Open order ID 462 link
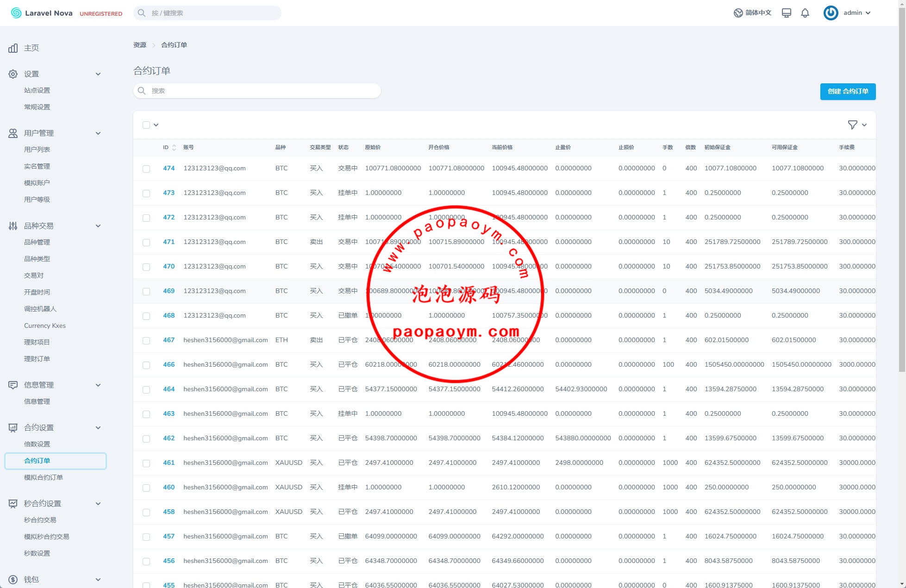 (169, 438)
